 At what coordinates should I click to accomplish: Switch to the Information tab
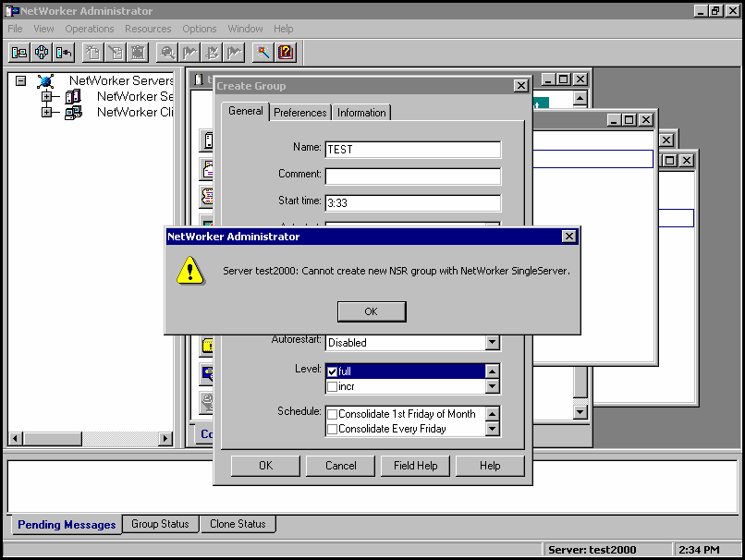coord(361,113)
